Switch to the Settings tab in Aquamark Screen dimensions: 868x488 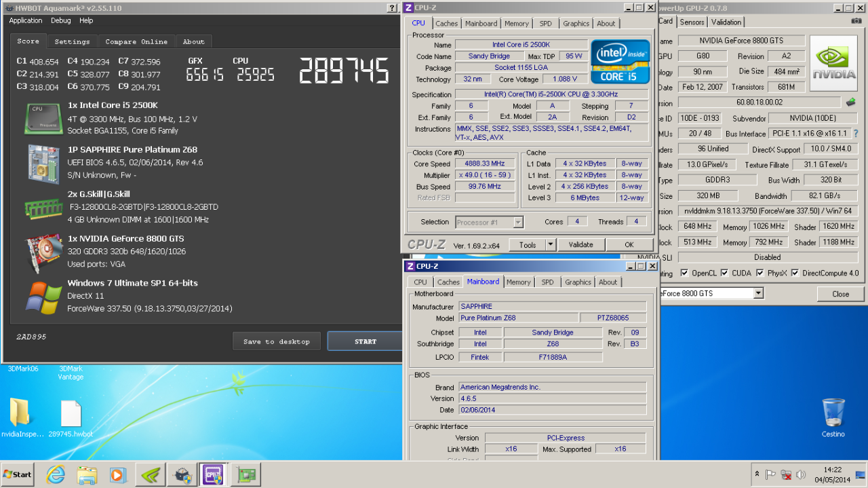73,41
